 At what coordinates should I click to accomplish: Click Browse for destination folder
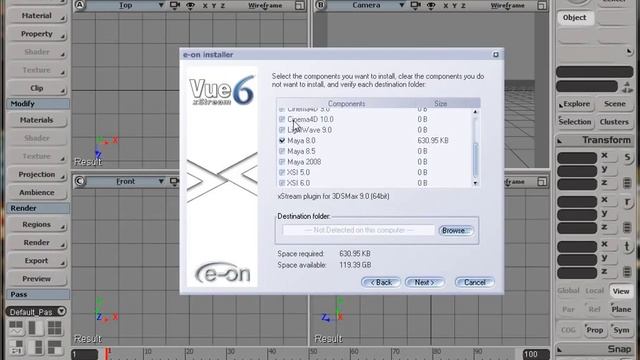pos(456,231)
